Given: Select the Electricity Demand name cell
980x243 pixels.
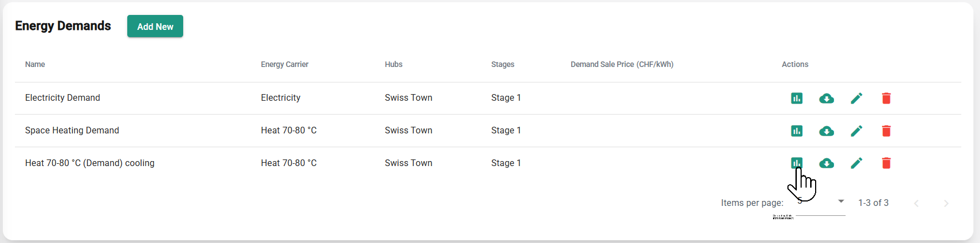Looking at the screenshot, I should coord(63,98).
